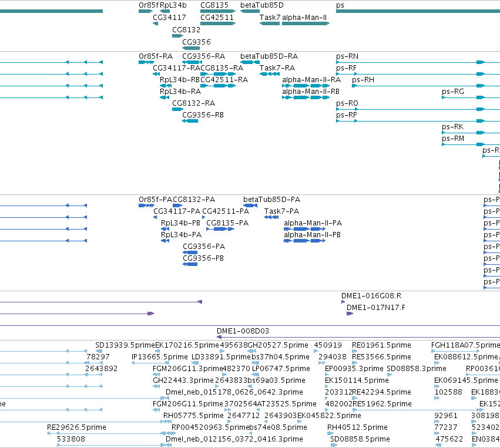This screenshot has height=448, width=500.
Task: Click the RpL34b-RB transcript label
Action: (180, 80)
